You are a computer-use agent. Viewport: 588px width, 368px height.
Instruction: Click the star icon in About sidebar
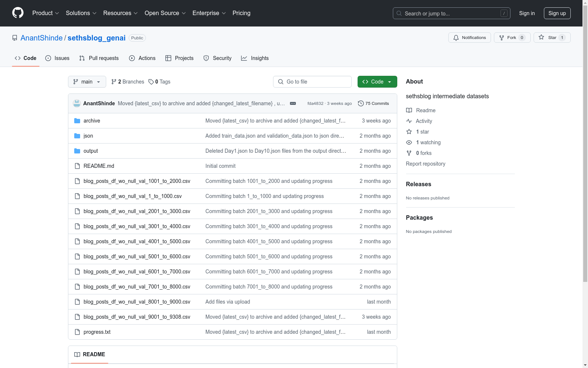coord(409,132)
